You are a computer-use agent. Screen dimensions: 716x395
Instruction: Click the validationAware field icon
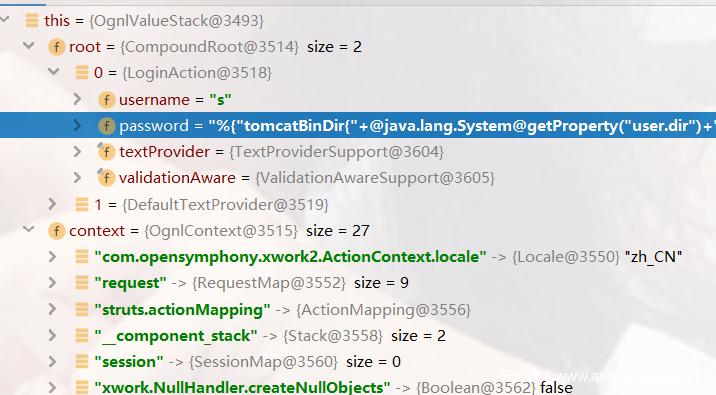pyautogui.click(x=106, y=178)
